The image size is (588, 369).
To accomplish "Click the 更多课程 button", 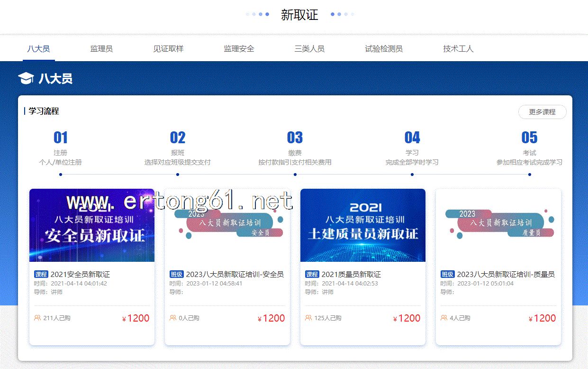I will coord(542,112).
